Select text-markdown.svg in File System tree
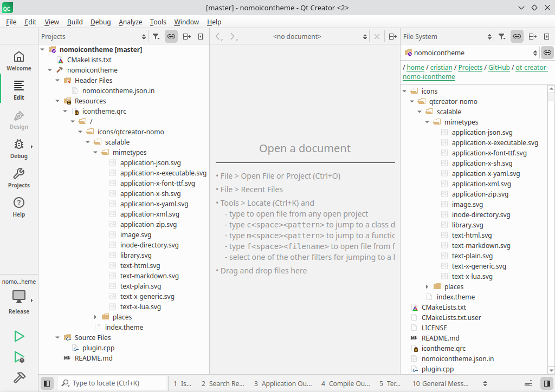 [x=481, y=245]
